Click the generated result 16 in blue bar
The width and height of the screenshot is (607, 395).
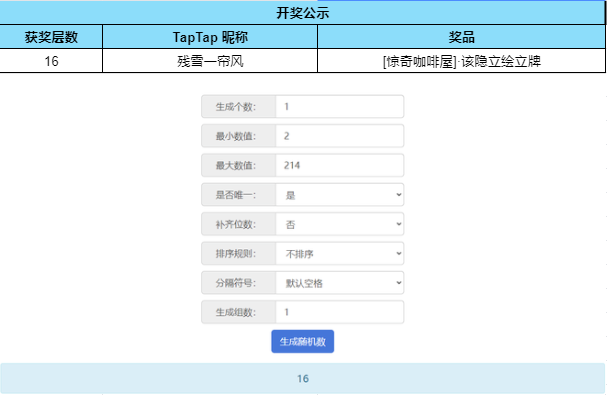[303, 378]
